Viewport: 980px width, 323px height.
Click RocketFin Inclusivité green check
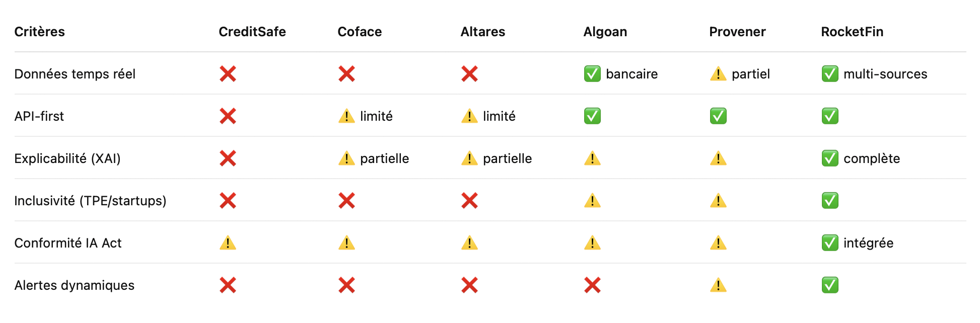coord(830,201)
